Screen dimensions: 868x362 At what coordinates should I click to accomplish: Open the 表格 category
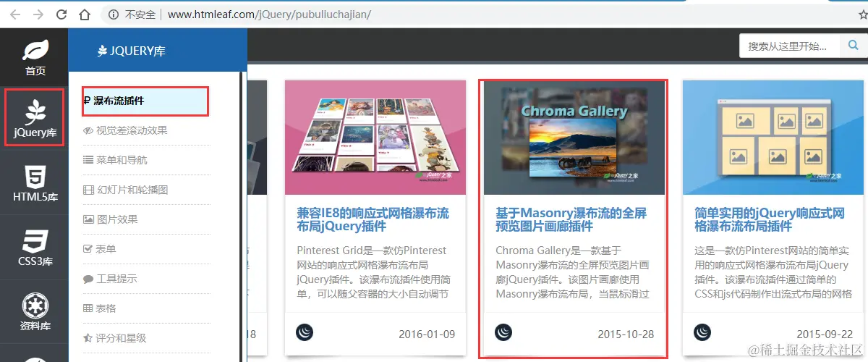click(x=100, y=308)
